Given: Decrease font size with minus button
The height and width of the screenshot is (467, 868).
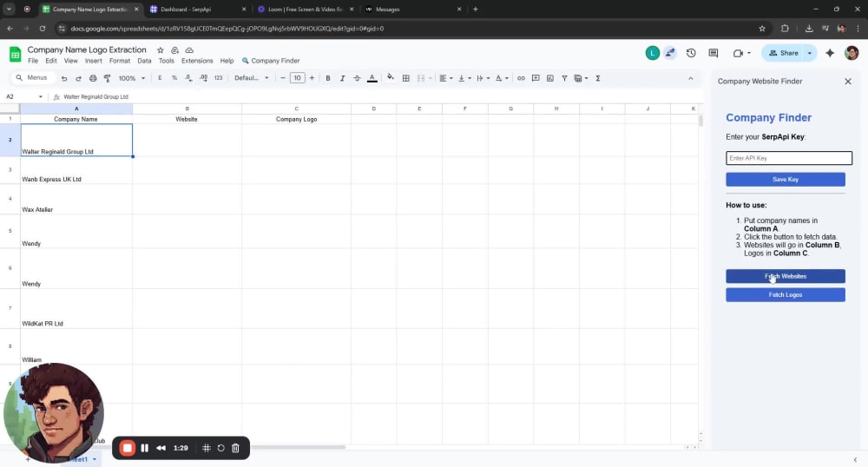Looking at the screenshot, I should (283, 78).
